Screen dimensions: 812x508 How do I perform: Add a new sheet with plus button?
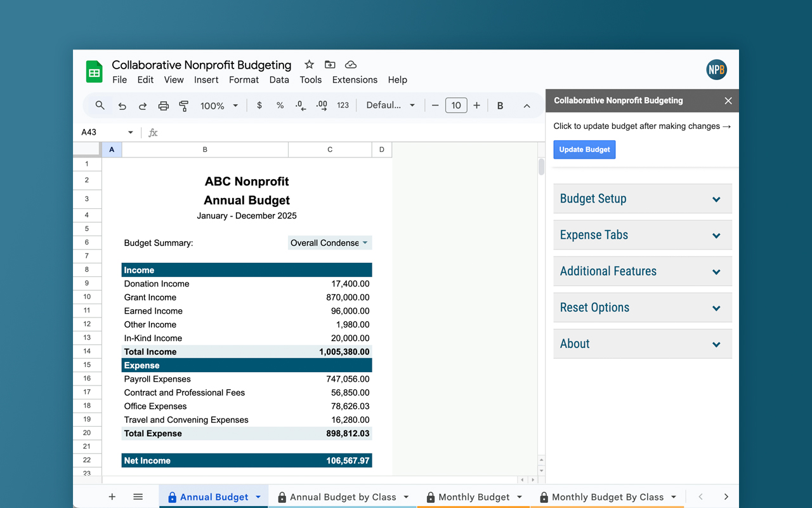pos(112,497)
